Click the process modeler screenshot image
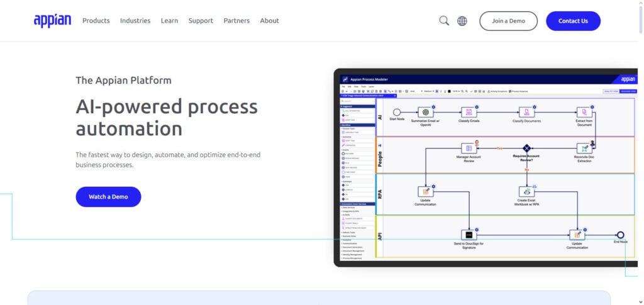644x305 pixels. [x=486, y=167]
